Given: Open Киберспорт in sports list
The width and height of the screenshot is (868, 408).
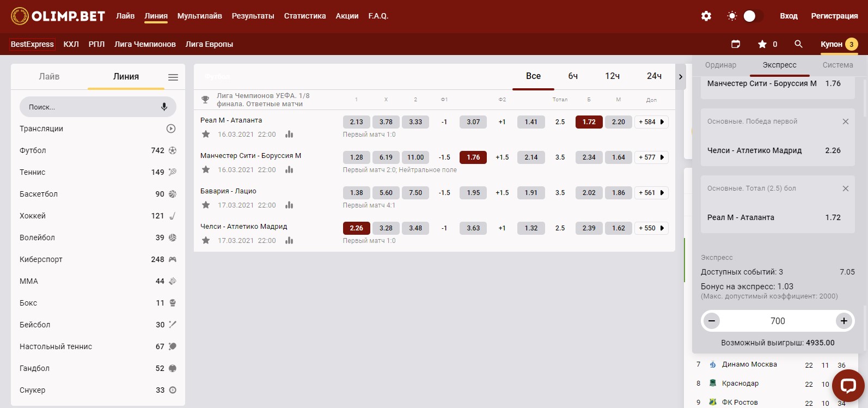Looking at the screenshot, I should tap(98, 259).
